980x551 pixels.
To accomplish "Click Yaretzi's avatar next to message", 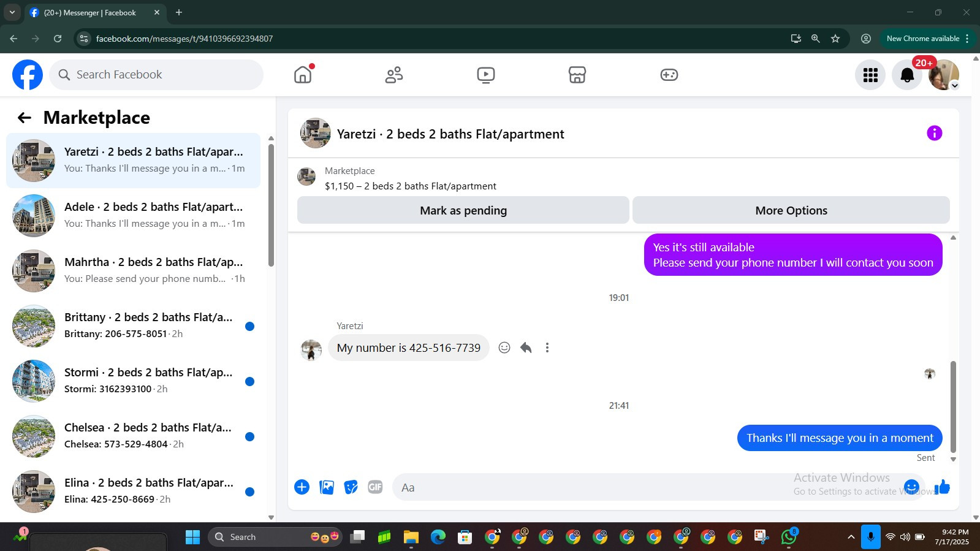I will coord(311,350).
